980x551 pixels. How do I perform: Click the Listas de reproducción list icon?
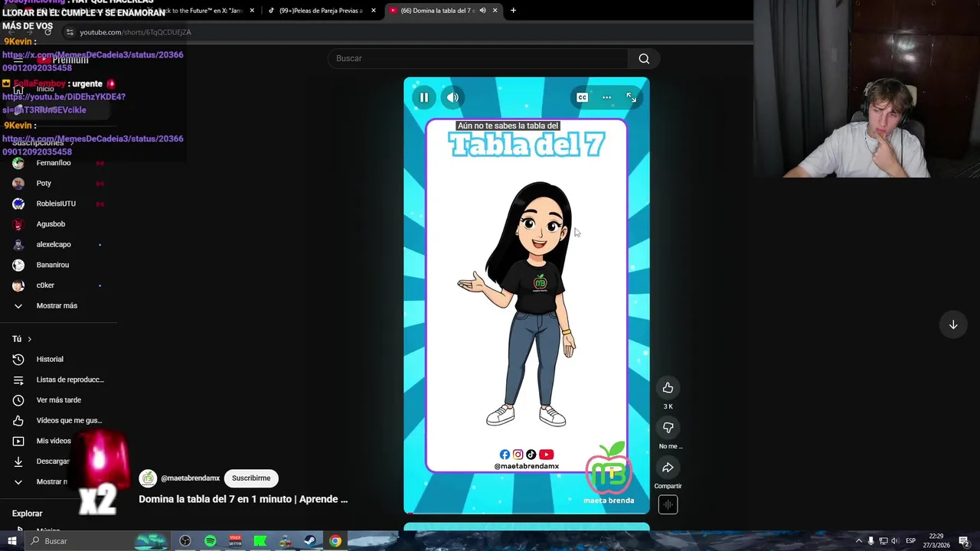[x=18, y=380]
